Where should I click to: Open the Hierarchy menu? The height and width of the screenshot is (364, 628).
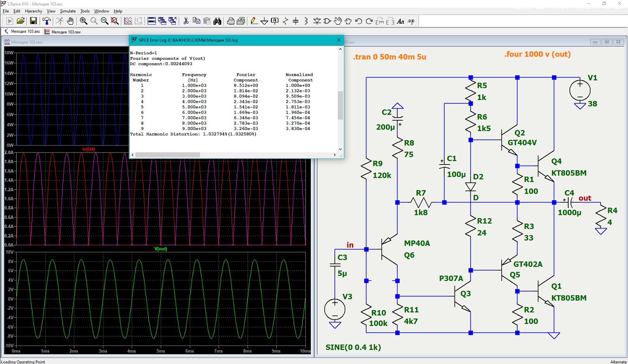tap(33, 11)
